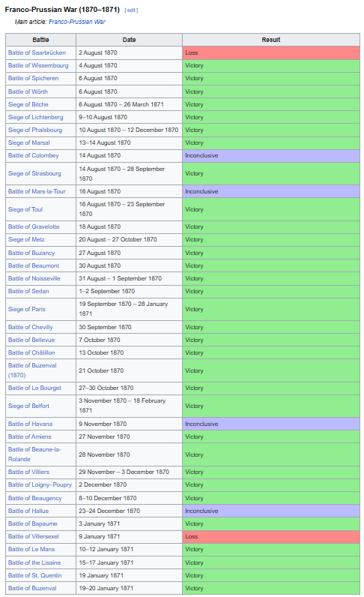Open the Battle of Loigny–Poupry link
The image size is (364, 597).
tap(40, 484)
